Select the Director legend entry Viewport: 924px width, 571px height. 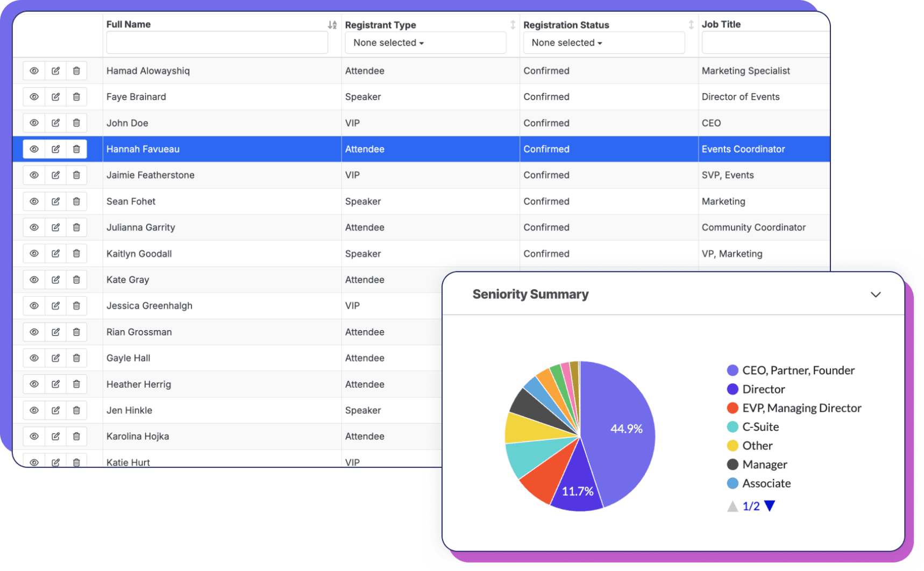pos(763,389)
